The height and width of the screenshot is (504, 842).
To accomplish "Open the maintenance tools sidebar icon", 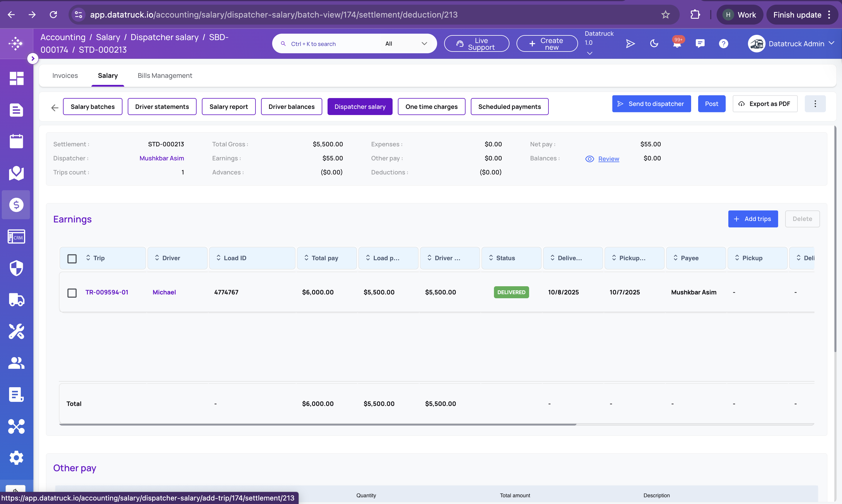I will pos(16,332).
